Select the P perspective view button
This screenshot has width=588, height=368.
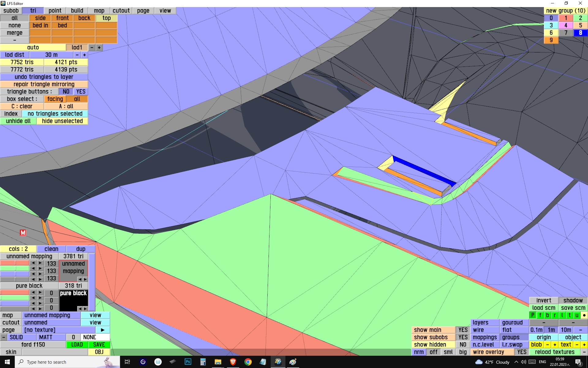pos(533,315)
